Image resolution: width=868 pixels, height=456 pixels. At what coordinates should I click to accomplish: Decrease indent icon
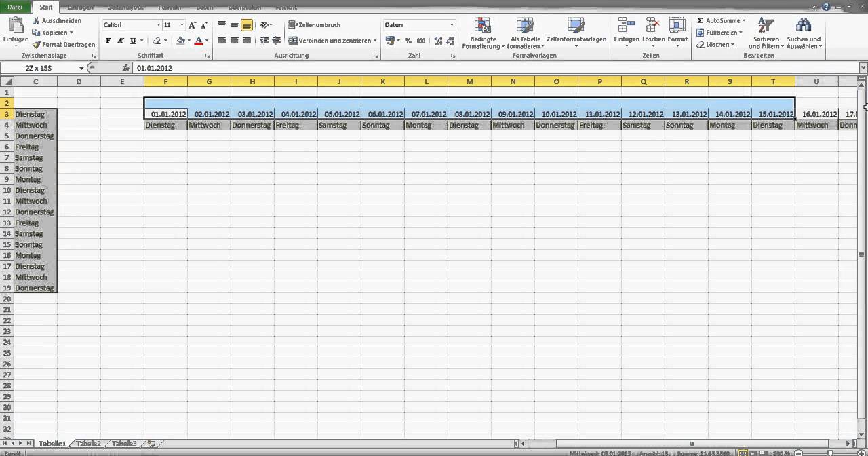(264, 41)
